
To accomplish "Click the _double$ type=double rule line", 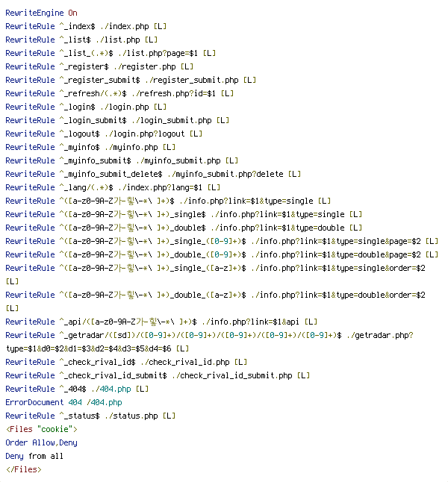I will (184, 228).
